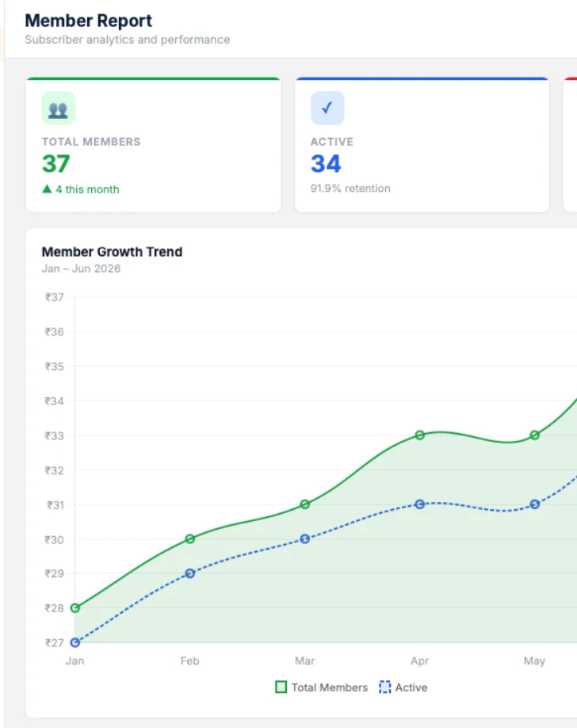Click the ₹35 y-axis label
Image resolution: width=577 pixels, height=728 pixels.
point(55,366)
